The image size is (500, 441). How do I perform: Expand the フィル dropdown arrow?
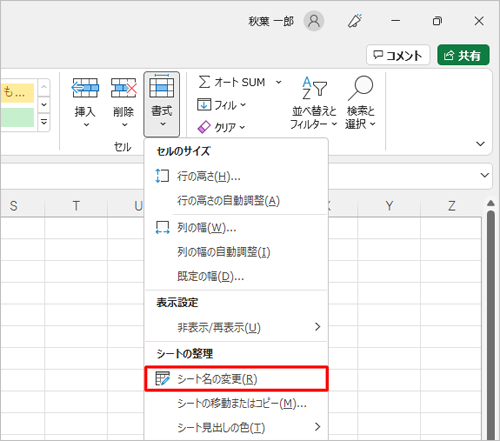243,105
